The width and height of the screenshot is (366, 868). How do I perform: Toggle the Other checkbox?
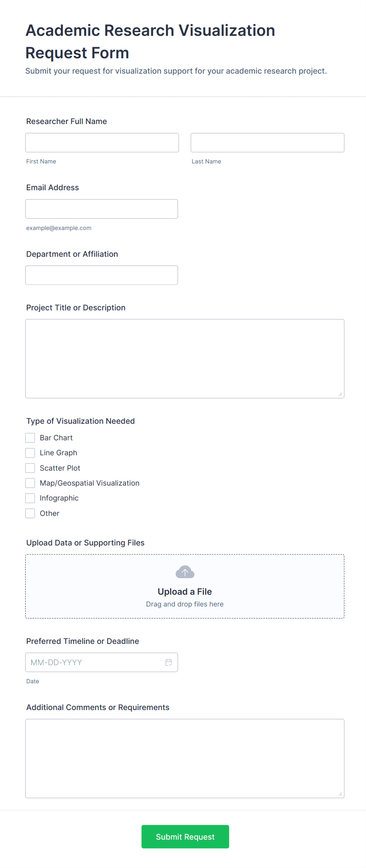[x=30, y=513]
